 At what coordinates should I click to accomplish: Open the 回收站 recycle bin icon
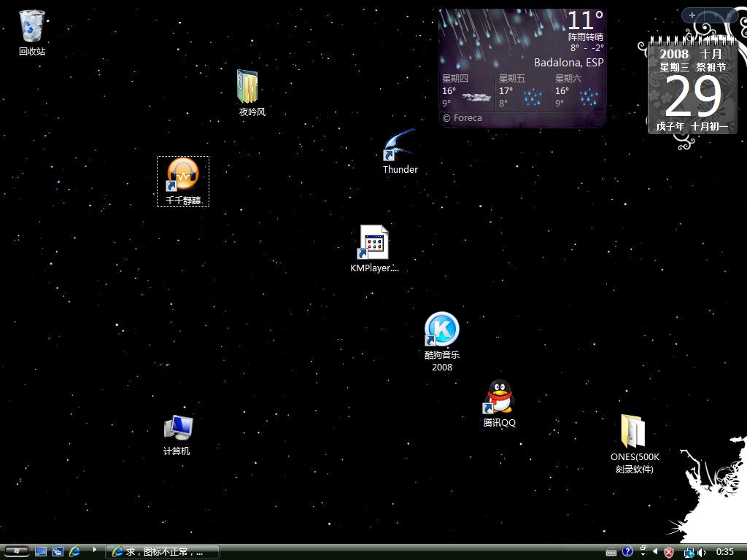(31, 27)
